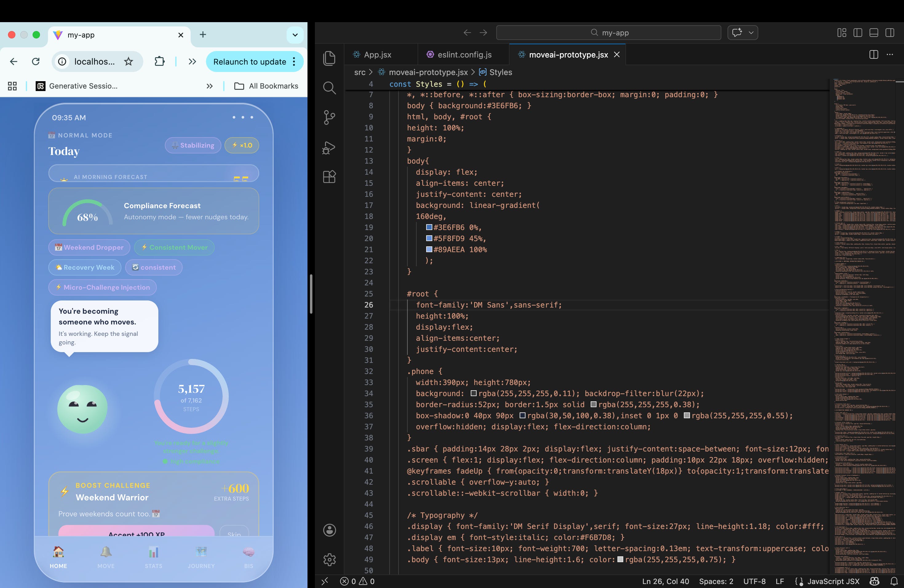
Task: Open the VS Code Explorer panel
Action: point(329,58)
